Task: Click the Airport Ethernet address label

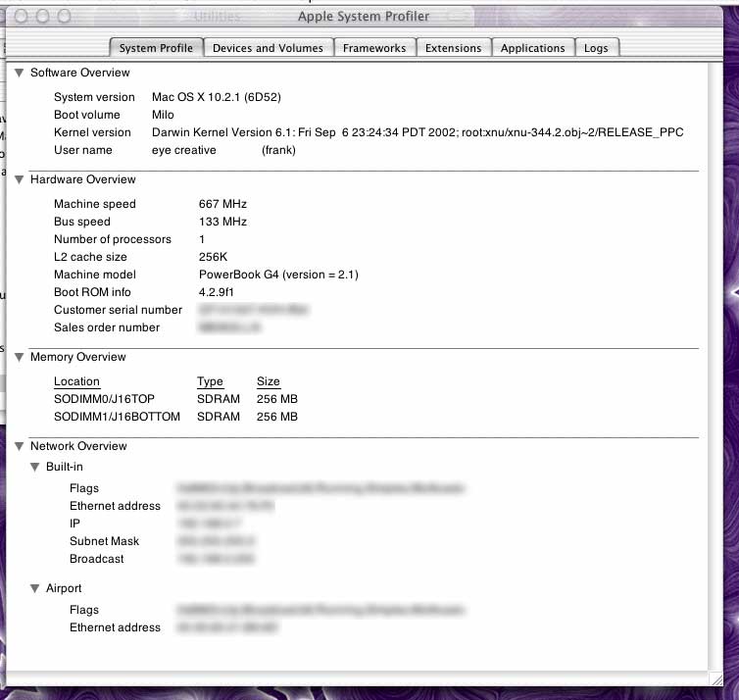Action: 115,627
